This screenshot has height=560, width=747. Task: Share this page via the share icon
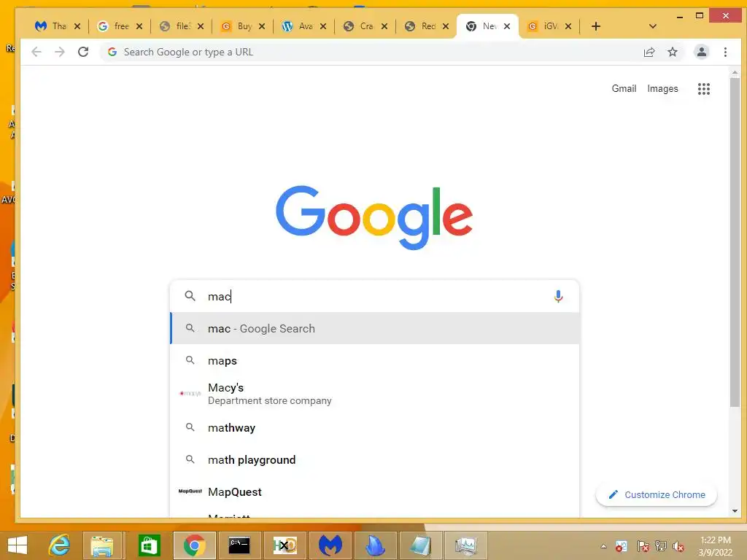(x=649, y=52)
